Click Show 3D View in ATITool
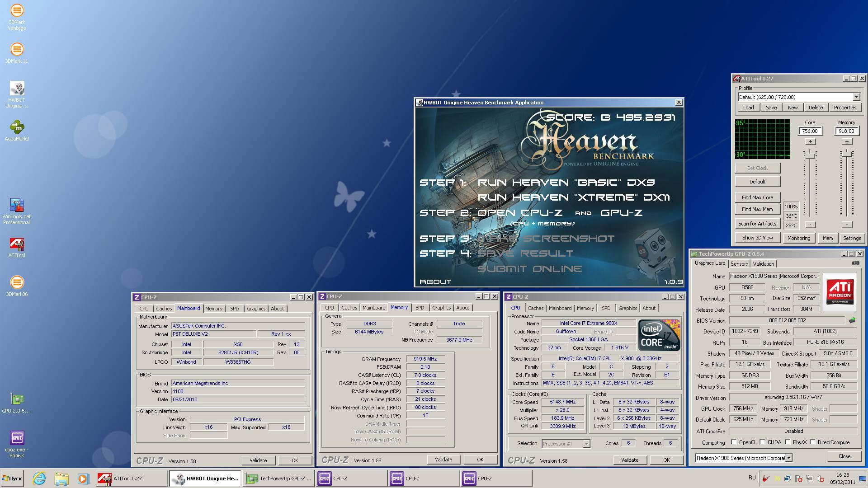 tap(757, 238)
